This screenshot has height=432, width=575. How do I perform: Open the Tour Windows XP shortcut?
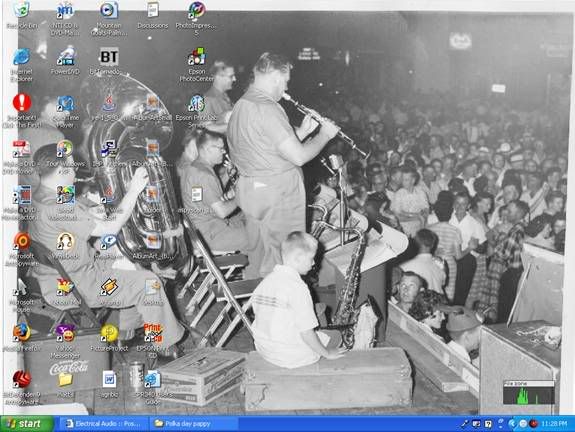65,149
